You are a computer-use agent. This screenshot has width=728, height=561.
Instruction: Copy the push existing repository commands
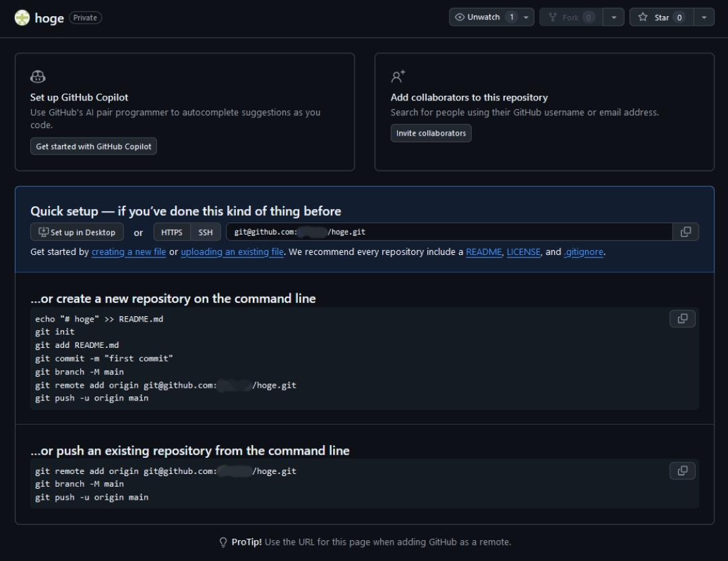click(x=682, y=471)
